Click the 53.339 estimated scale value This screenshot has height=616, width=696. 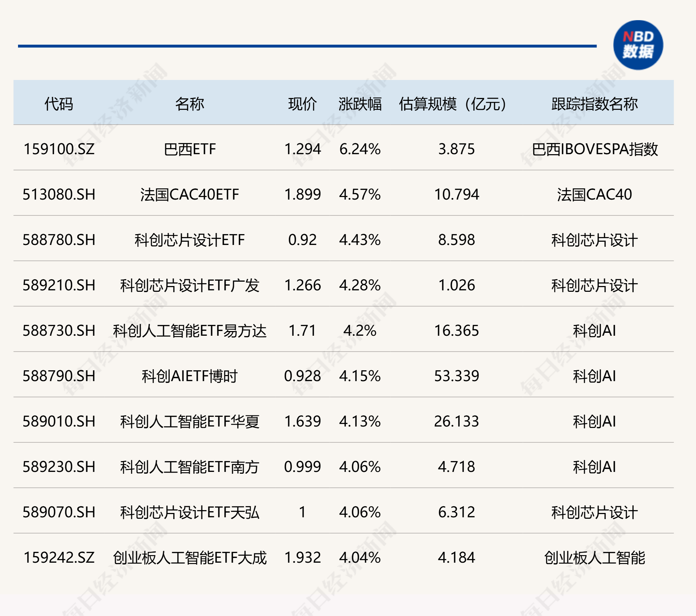click(x=456, y=376)
